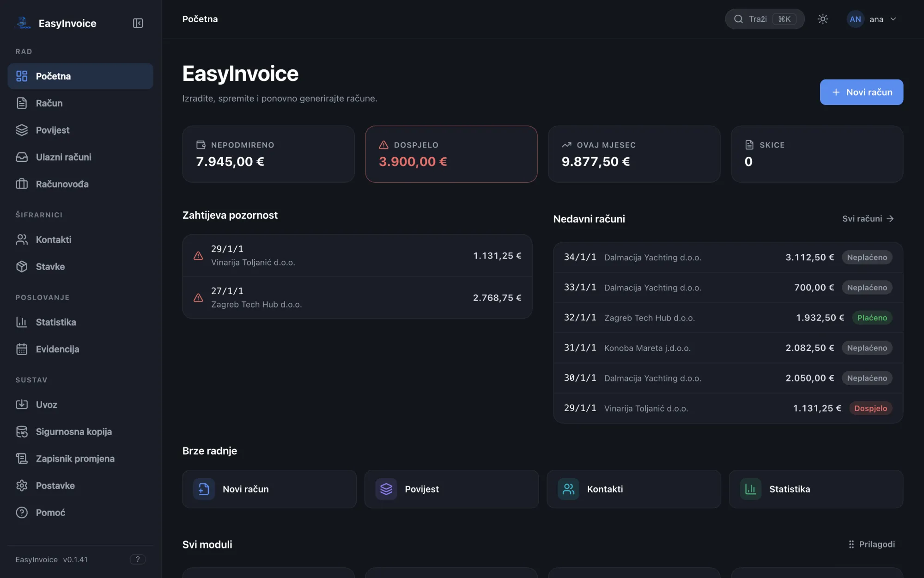
Task: Open the Skice drafts card
Action: [x=817, y=154]
